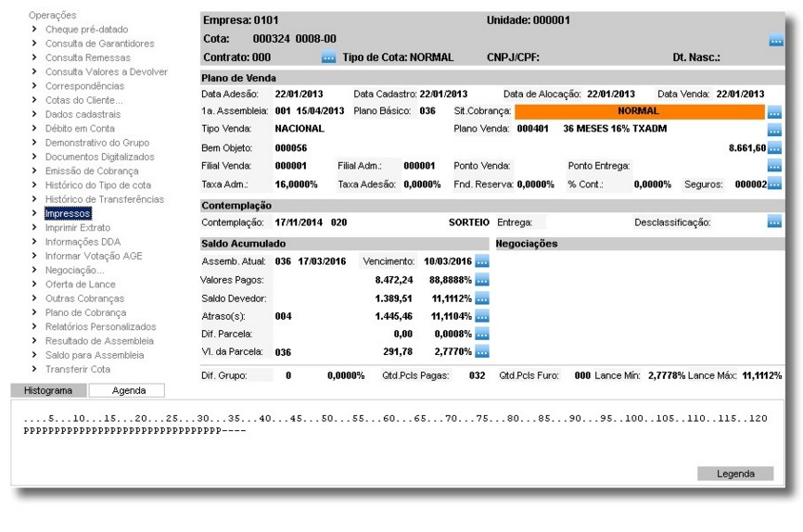
Task: Expand arrow beside Impressos
Action: point(34,213)
